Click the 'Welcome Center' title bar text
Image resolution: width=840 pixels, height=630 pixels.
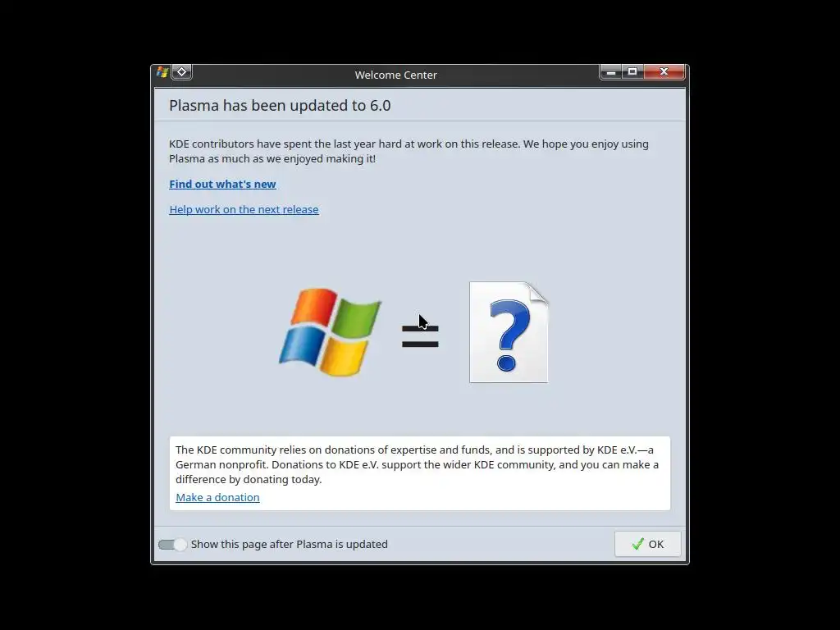pyautogui.click(x=396, y=75)
